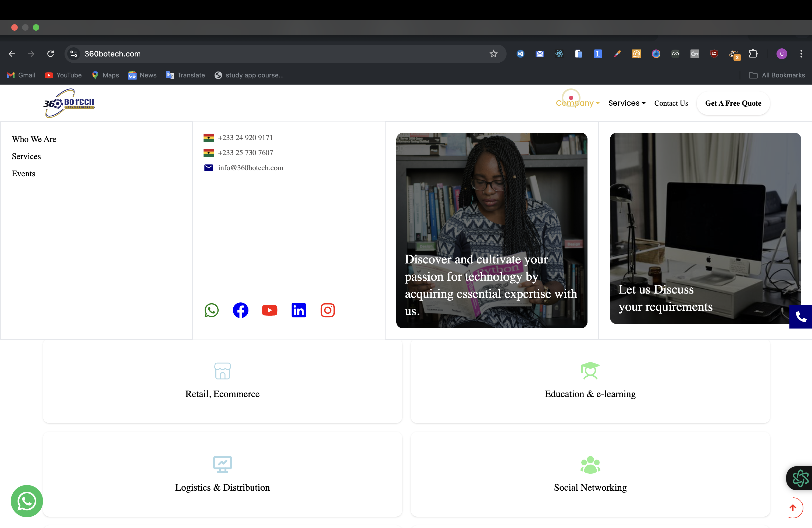Open the browser Extensions puzzle icon
Image resolution: width=812 pixels, height=528 pixels.
[x=753, y=53]
